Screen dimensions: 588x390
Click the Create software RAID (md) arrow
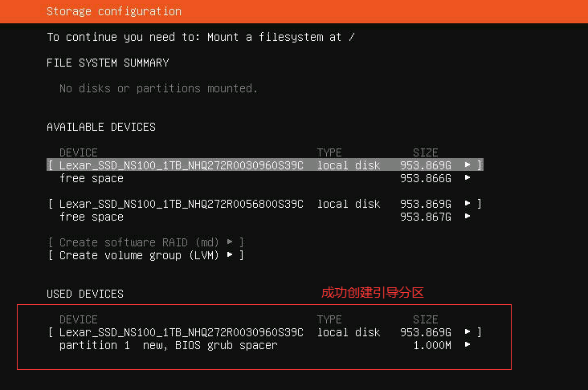click(231, 242)
